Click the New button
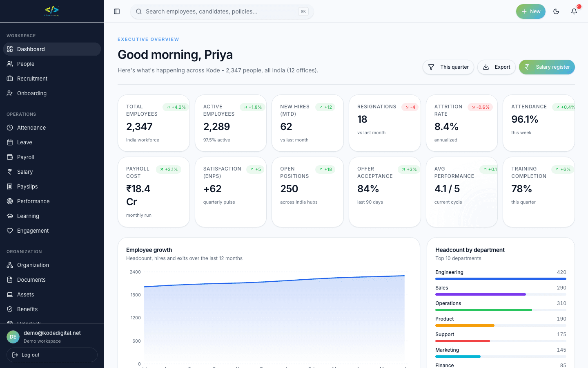588x368 pixels. tap(531, 11)
